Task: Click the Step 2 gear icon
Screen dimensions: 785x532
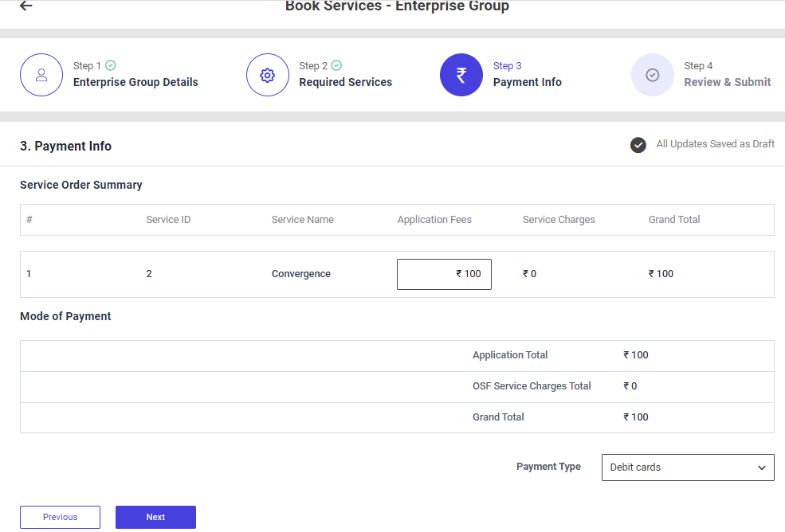Action: tap(268, 75)
